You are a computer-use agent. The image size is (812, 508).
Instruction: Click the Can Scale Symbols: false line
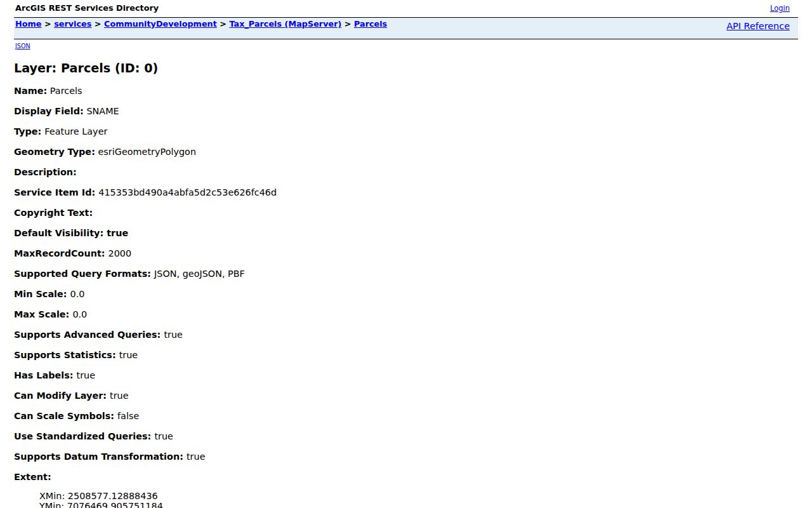point(77,416)
